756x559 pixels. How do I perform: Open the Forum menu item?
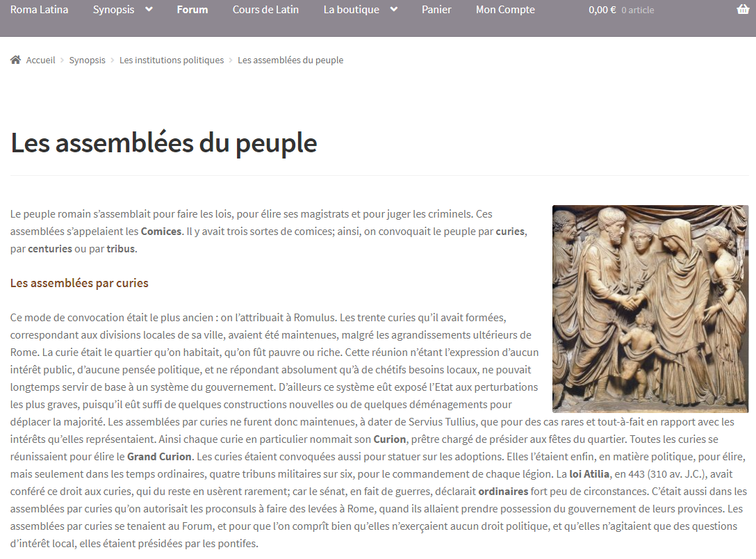pos(192,10)
